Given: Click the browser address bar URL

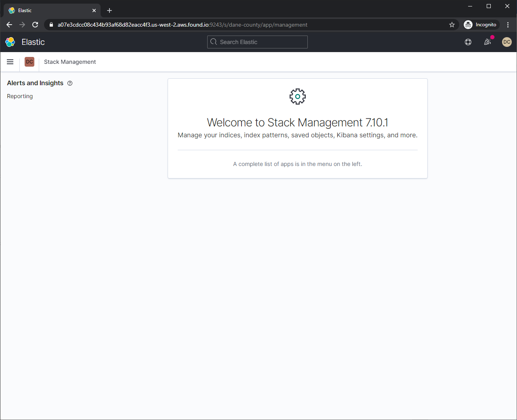Looking at the screenshot, I should [183, 25].
